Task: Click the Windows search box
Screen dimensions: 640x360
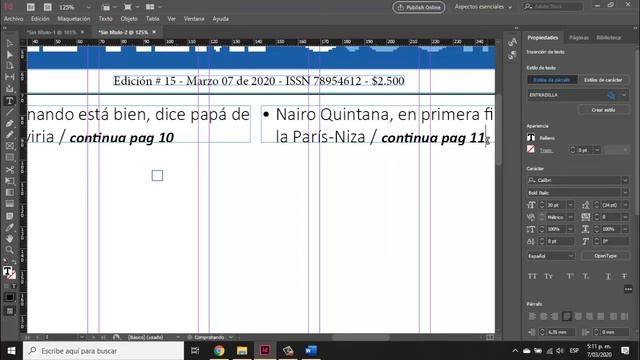Action: [103, 351]
